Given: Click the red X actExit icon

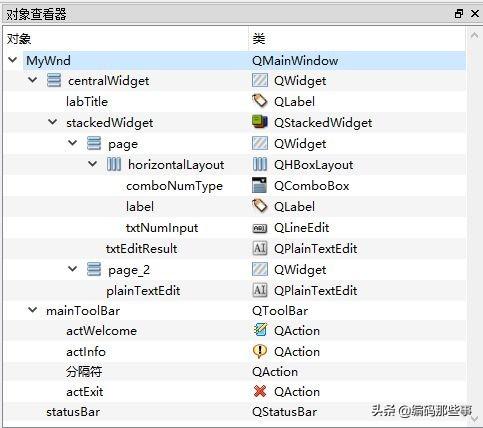Looking at the screenshot, I should 260,391.
